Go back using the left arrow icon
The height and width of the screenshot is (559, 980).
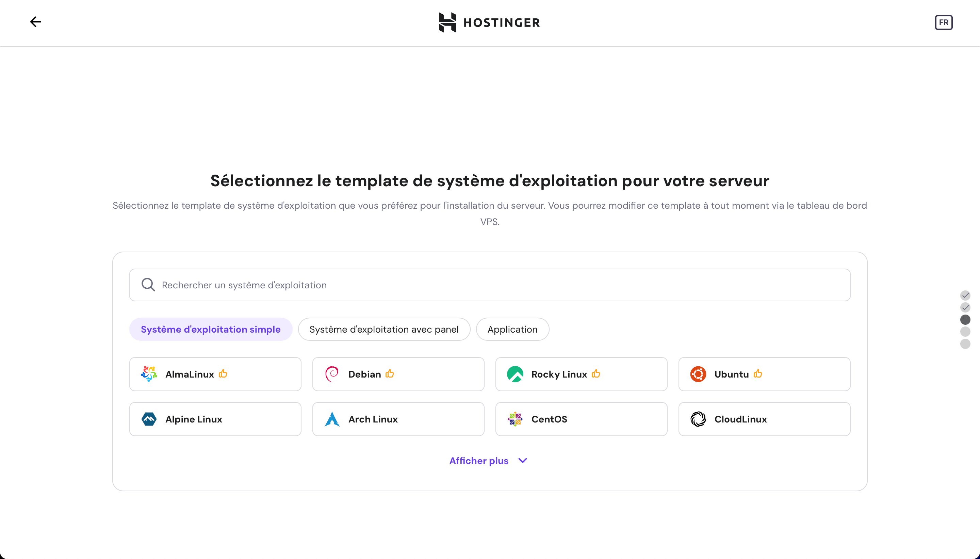click(x=35, y=22)
